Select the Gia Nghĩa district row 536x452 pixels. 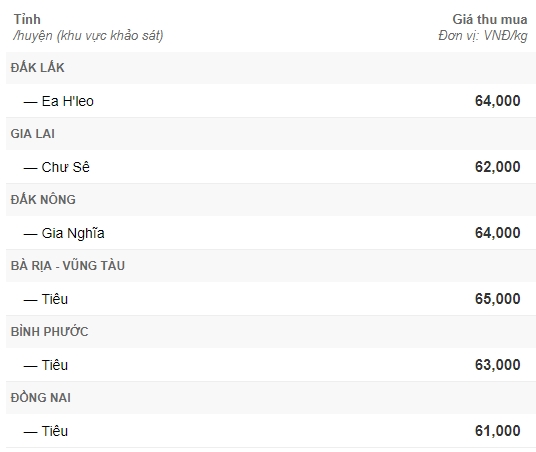[271, 233]
